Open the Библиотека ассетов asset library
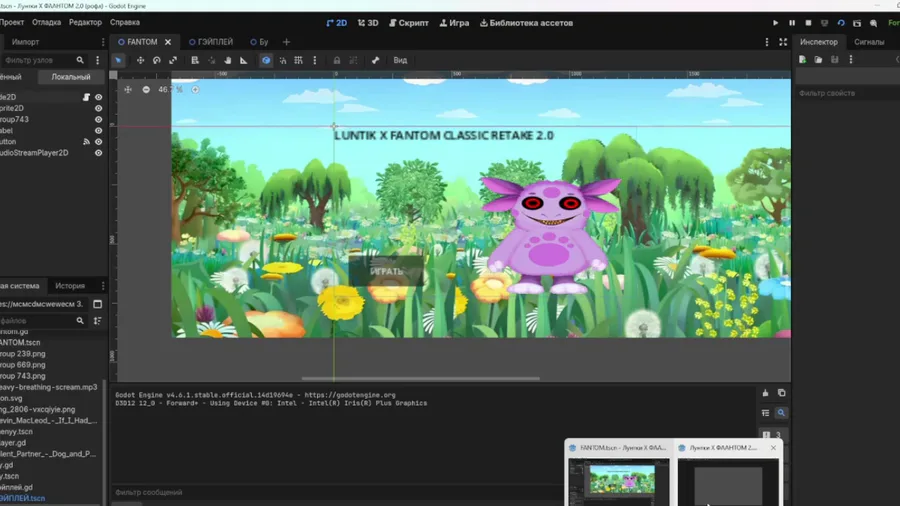Viewport: 900px width, 506px height. click(526, 23)
